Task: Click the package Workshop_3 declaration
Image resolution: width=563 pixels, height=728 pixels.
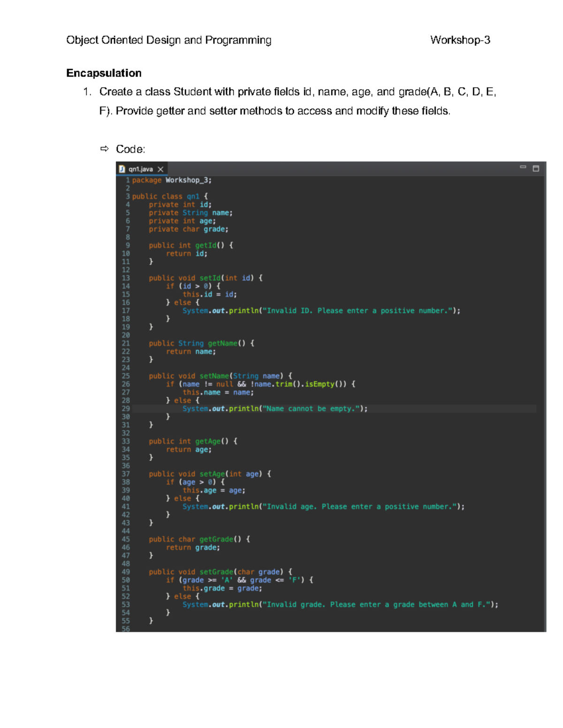Action: coord(172,180)
